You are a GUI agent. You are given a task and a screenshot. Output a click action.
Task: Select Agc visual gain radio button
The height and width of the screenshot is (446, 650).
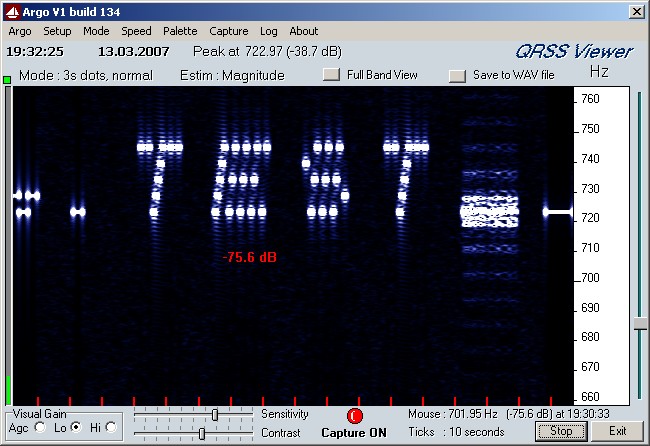point(40,427)
